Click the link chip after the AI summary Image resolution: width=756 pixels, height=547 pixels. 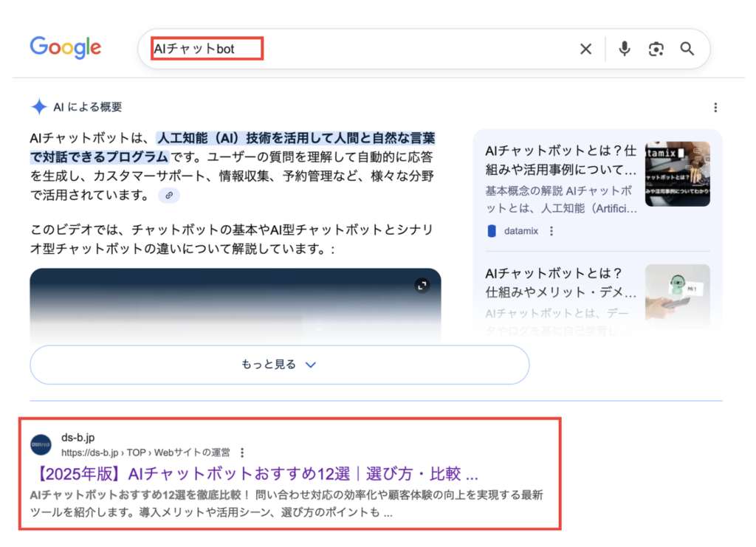(x=169, y=196)
